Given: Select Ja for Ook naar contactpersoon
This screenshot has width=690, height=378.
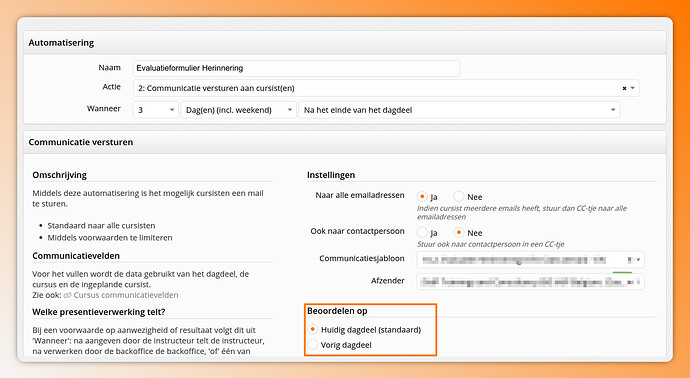Looking at the screenshot, I should pyautogui.click(x=422, y=232).
